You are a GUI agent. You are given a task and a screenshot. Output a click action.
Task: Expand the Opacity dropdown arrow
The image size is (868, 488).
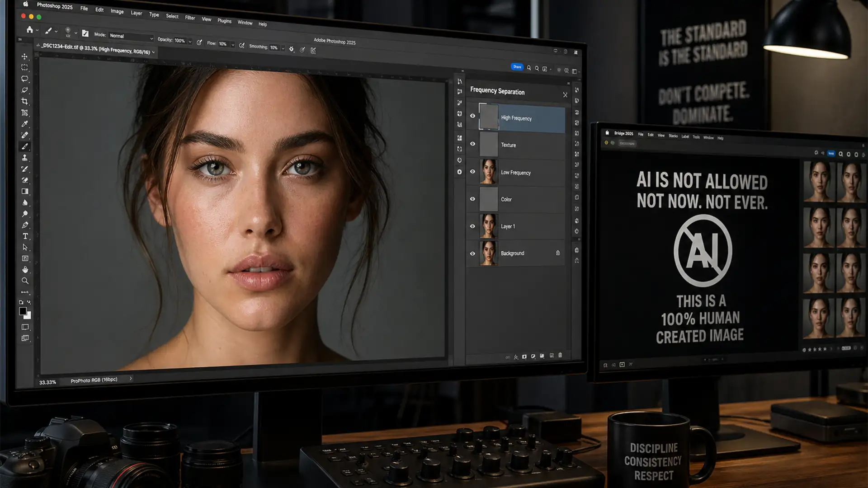(x=190, y=40)
